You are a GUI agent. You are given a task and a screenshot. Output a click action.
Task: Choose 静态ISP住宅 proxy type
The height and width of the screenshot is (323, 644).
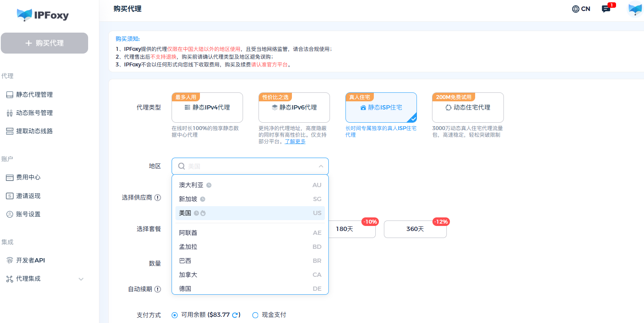click(381, 108)
